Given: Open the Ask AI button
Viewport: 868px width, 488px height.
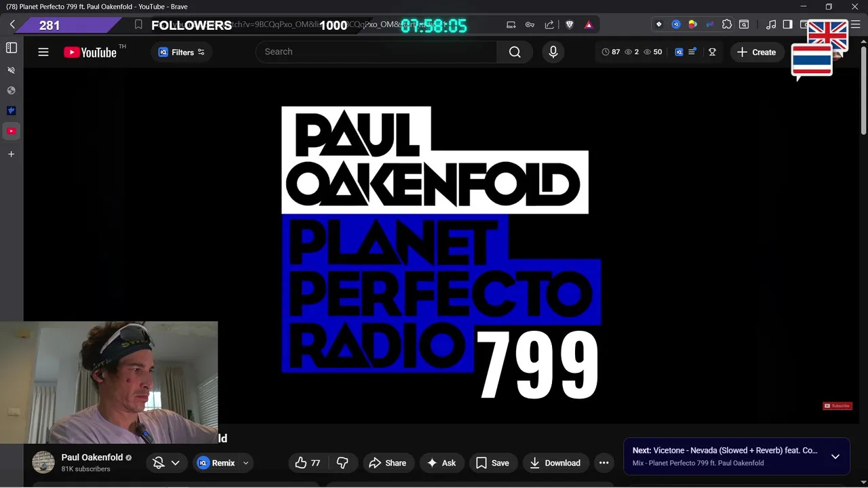Looking at the screenshot, I should (x=441, y=463).
